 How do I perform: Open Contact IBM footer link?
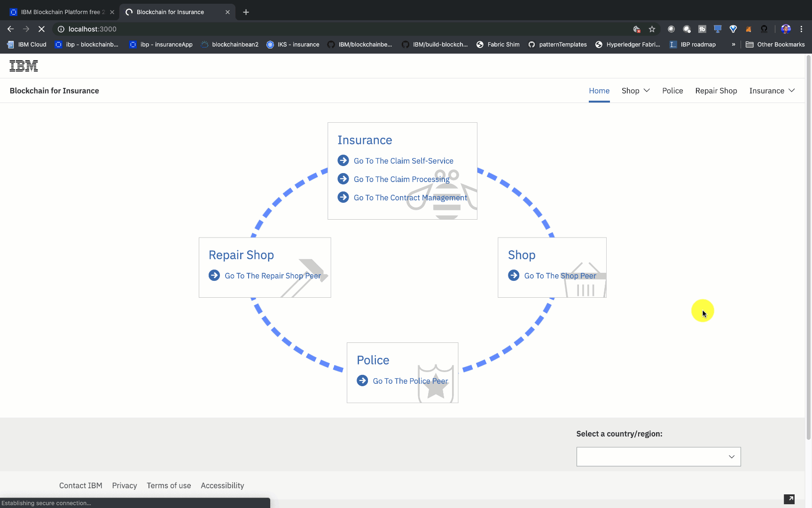(x=81, y=485)
